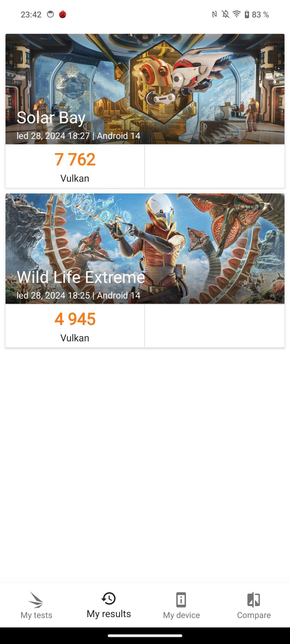Tap the battery charging icon
Screen dimensions: 290x644
pyautogui.click(x=247, y=14)
